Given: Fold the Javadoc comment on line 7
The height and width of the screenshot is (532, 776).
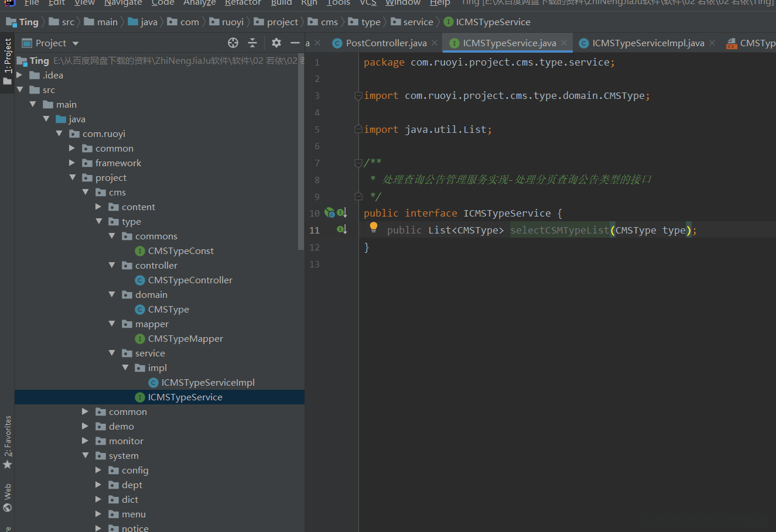Looking at the screenshot, I should point(358,163).
